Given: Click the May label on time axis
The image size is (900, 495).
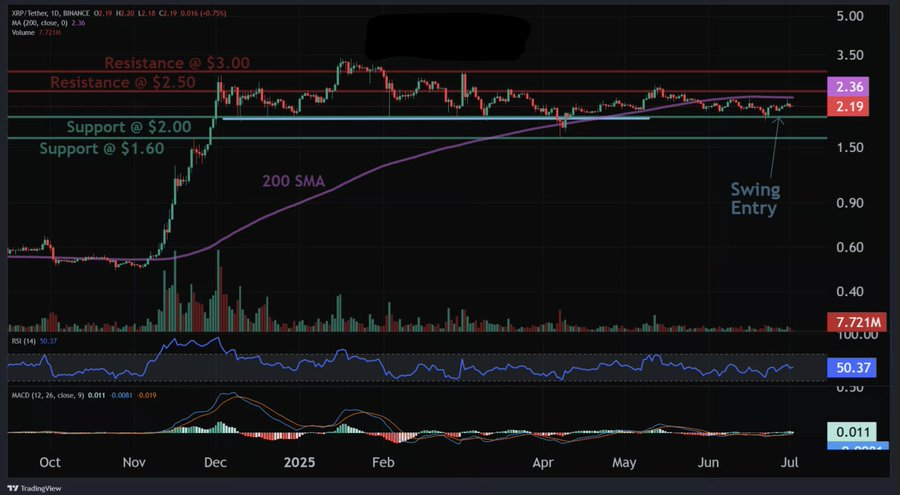Looking at the screenshot, I should point(624,462).
